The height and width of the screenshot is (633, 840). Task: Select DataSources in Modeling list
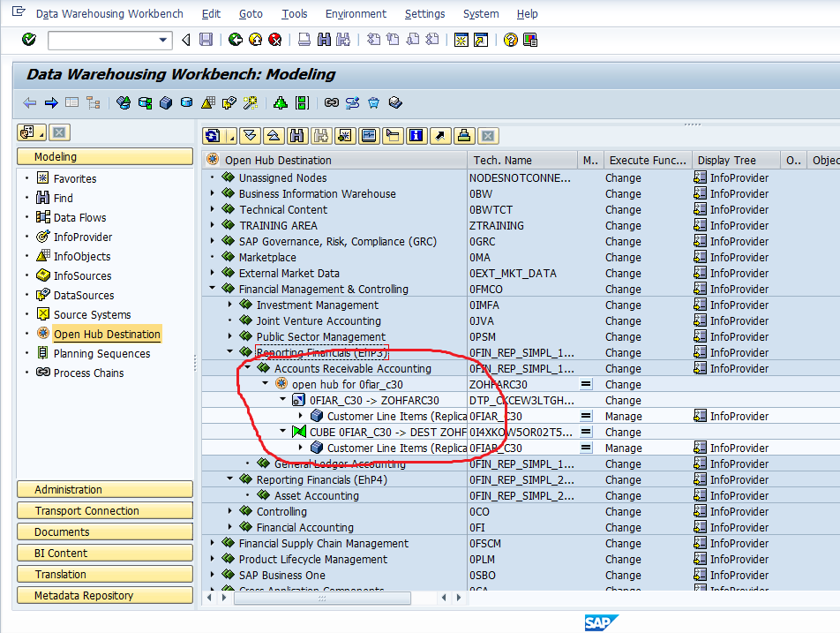click(x=84, y=296)
